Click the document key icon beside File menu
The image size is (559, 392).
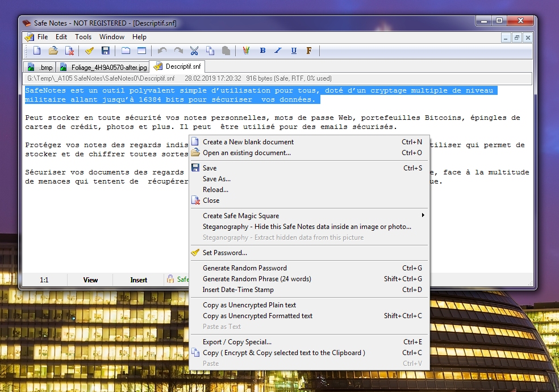[x=29, y=37]
